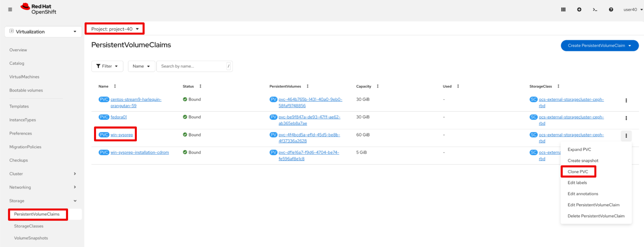This screenshot has width=644, height=247.
Task: Open the web terminal icon
Action: pyautogui.click(x=595, y=10)
